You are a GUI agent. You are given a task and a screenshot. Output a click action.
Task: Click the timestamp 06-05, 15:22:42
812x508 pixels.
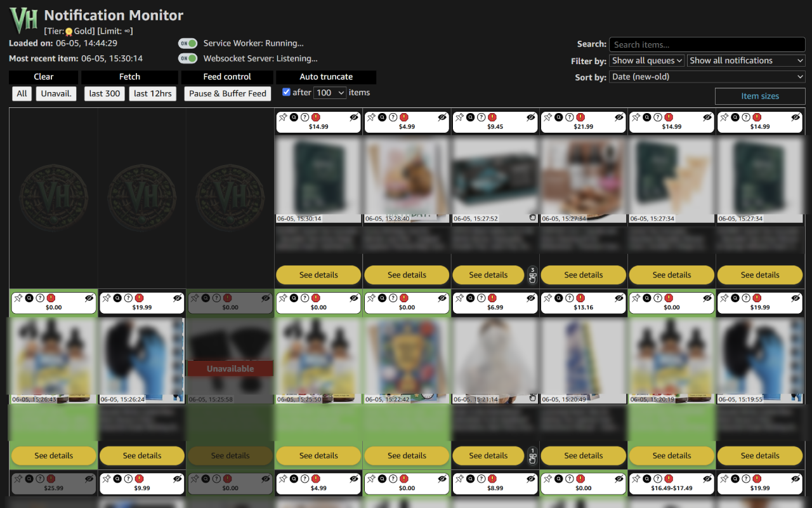388,399
